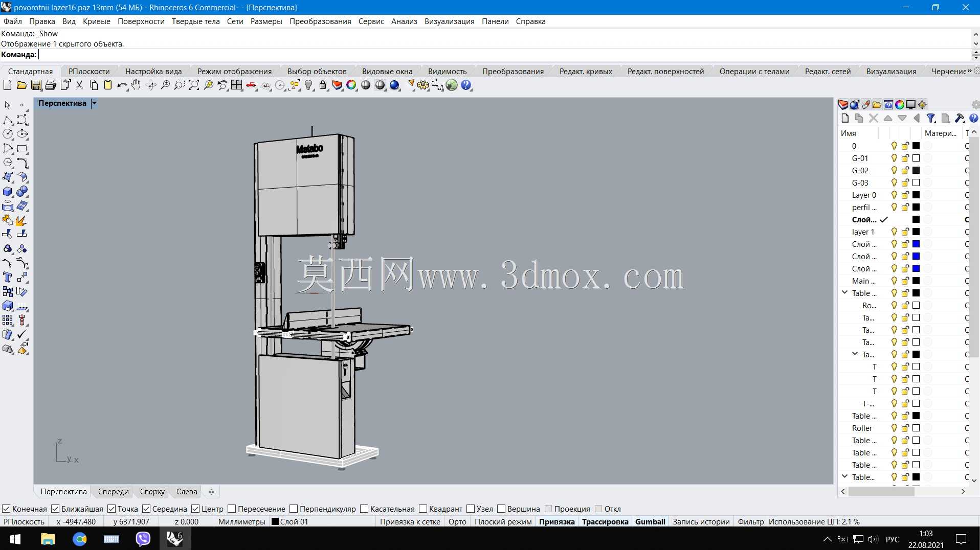Toggle Привязка к сетке in status bar
Image resolution: width=980 pixels, height=550 pixels.
point(410,522)
